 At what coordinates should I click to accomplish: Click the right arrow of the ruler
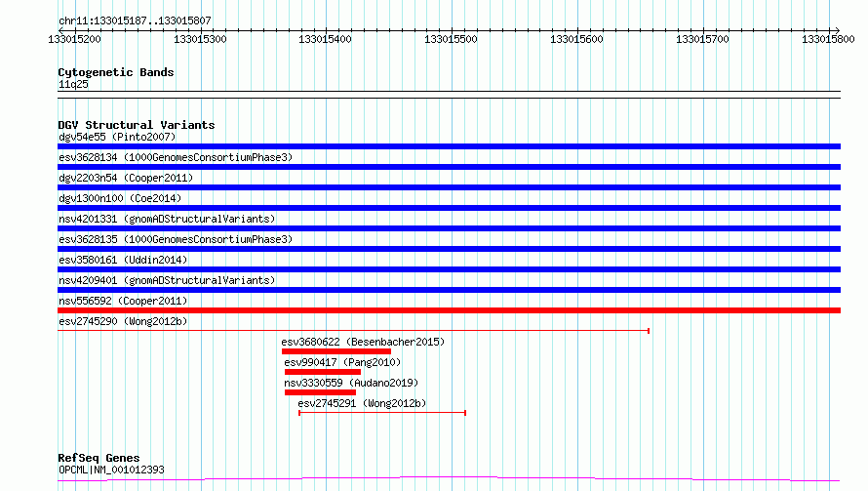point(837,30)
